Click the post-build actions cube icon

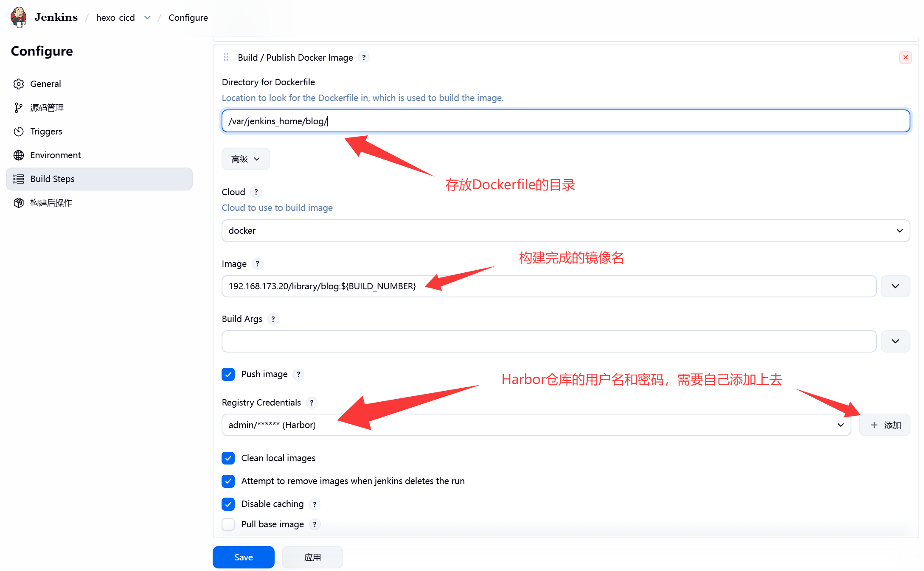point(18,203)
